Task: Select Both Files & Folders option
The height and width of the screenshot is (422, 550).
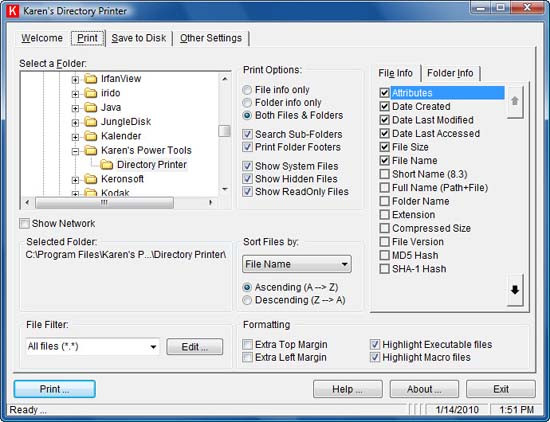Action: coord(247,115)
